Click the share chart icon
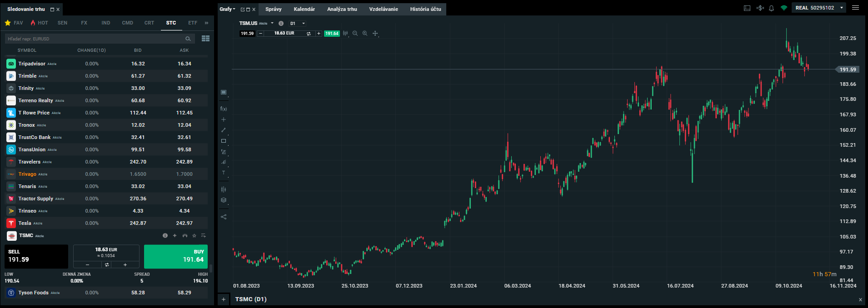The height and width of the screenshot is (308, 868). point(224,217)
